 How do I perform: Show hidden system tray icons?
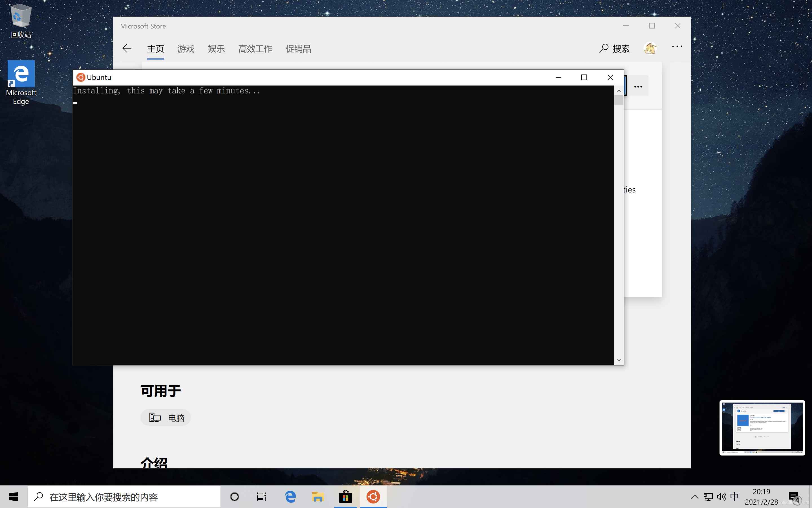(x=694, y=497)
